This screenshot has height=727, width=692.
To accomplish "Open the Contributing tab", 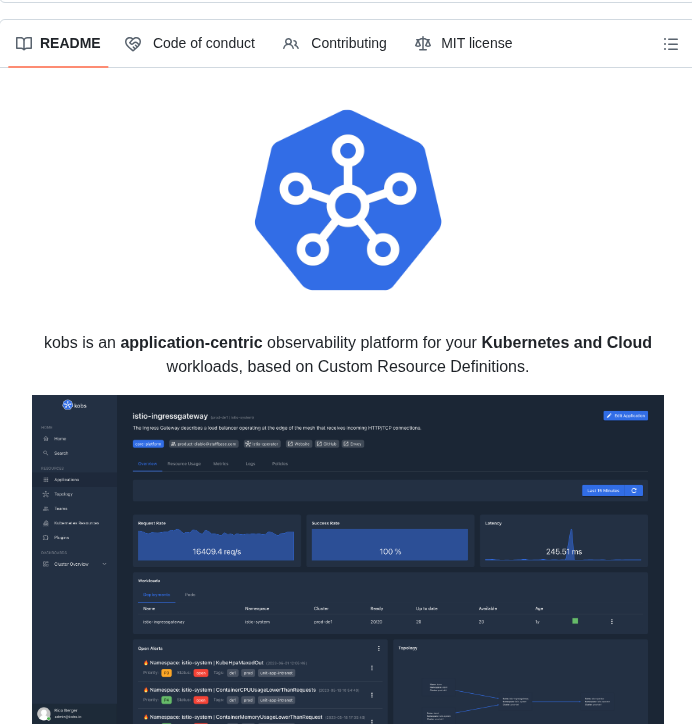I will click(335, 44).
